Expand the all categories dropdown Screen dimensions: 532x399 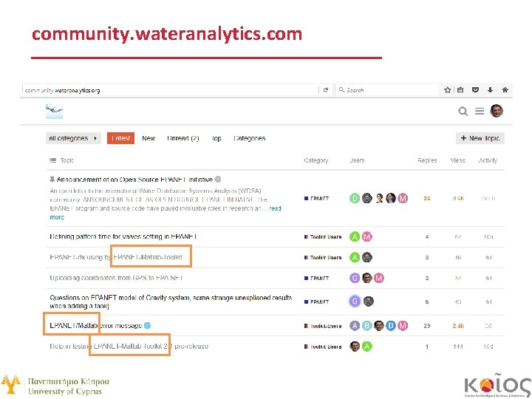point(73,138)
